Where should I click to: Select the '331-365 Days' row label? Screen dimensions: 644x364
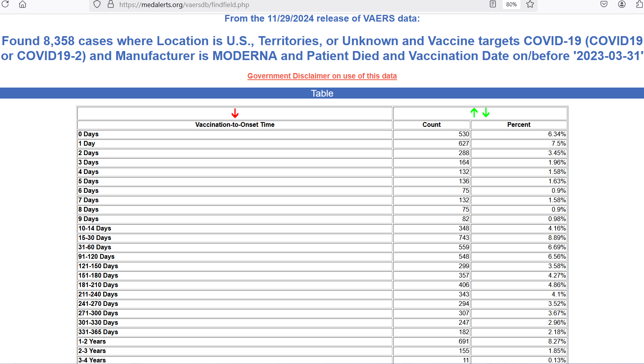coord(98,332)
